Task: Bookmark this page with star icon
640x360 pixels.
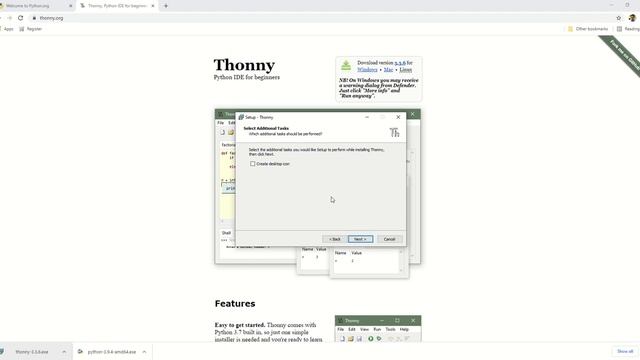Action: tap(618, 18)
